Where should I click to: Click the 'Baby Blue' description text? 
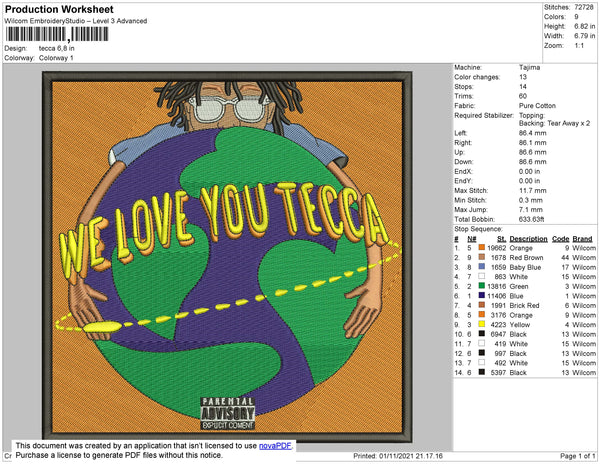tap(525, 267)
